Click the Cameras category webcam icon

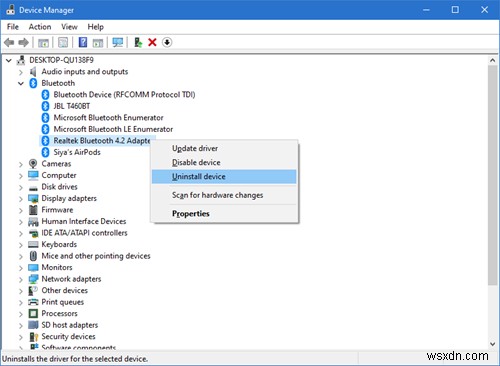(x=33, y=164)
